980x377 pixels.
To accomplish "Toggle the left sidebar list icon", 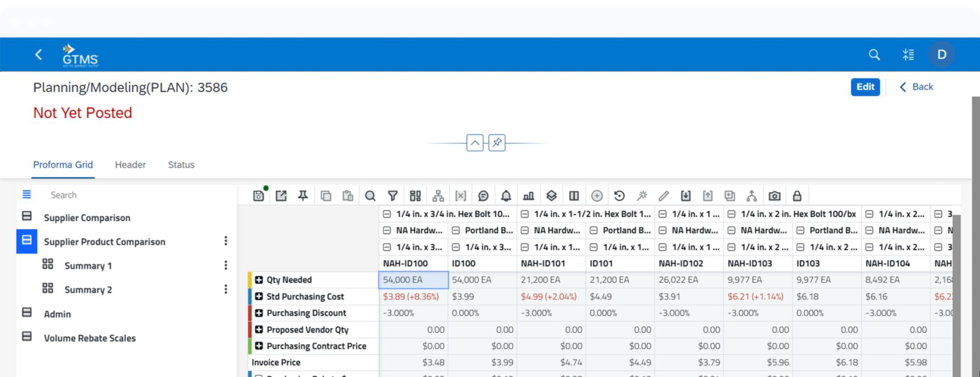I will pyautogui.click(x=27, y=195).
